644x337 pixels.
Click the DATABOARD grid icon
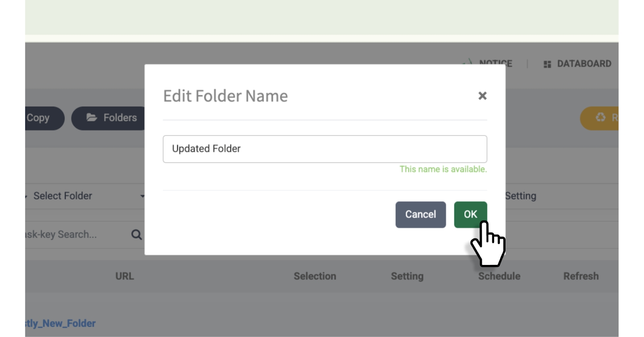tap(547, 64)
